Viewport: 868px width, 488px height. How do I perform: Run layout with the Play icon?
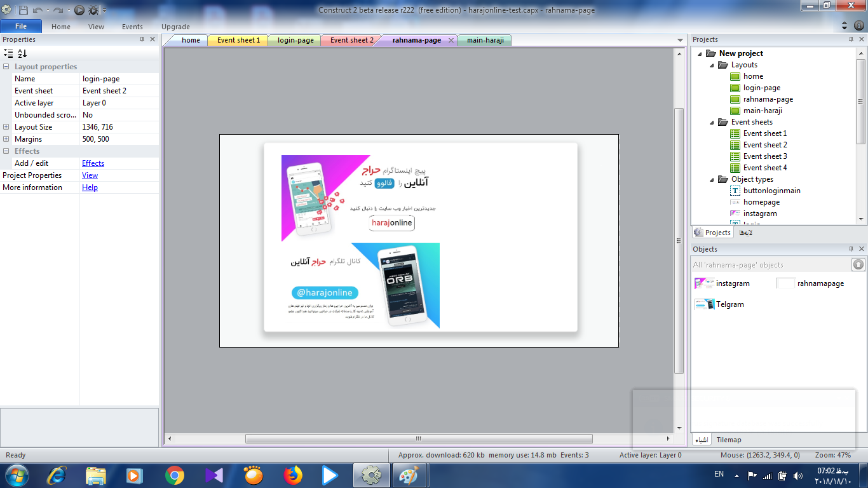[79, 10]
